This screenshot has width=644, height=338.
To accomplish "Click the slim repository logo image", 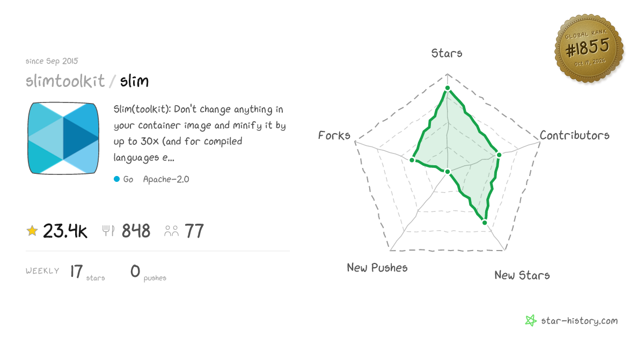I will [63, 138].
